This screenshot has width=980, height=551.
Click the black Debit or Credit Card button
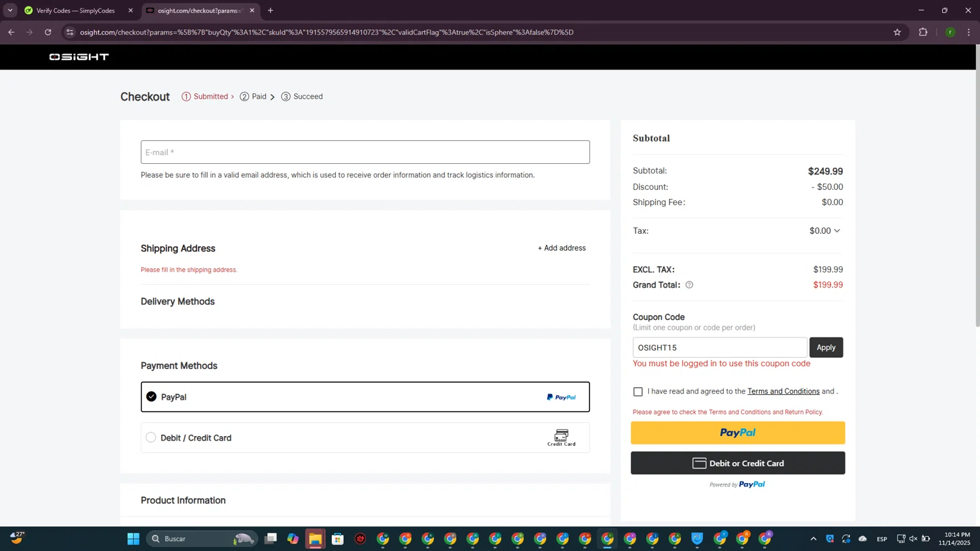(x=738, y=463)
